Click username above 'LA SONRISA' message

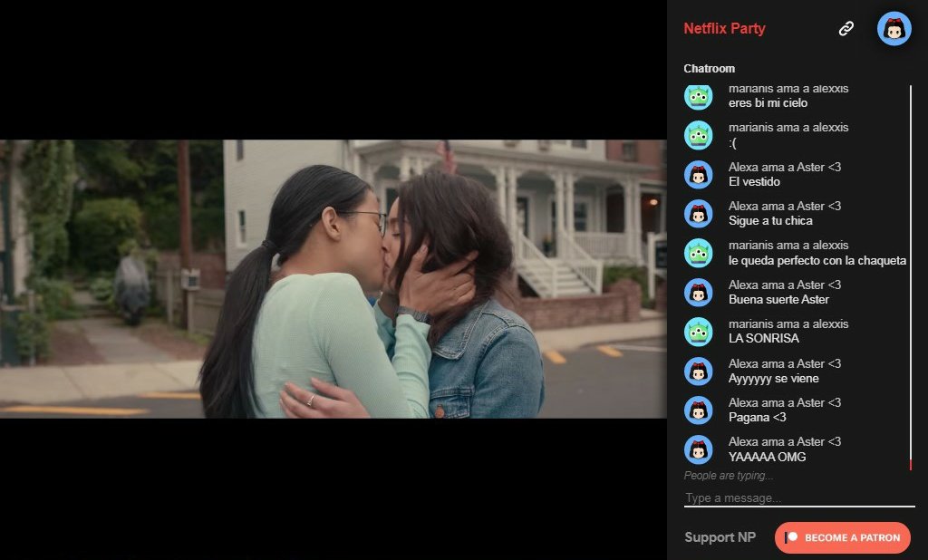click(x=788, y=323)
